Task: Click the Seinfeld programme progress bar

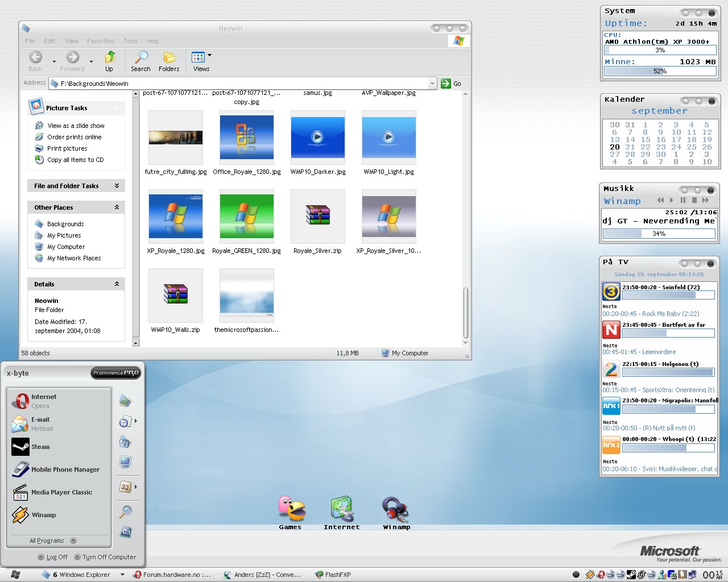Action: (668, 296)
